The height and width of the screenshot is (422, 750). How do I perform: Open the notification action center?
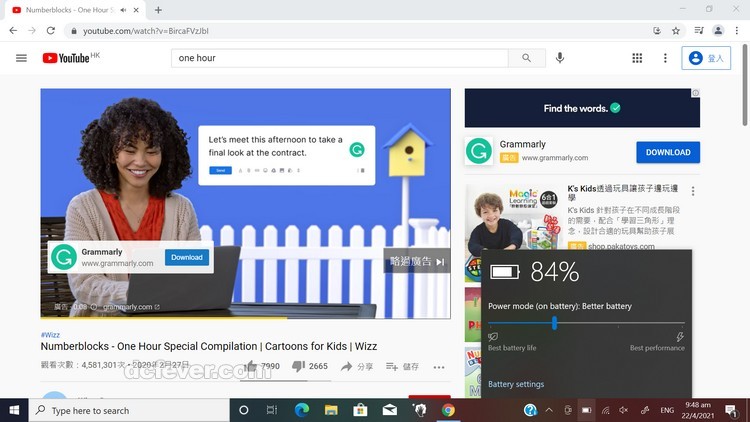[730, 410]
